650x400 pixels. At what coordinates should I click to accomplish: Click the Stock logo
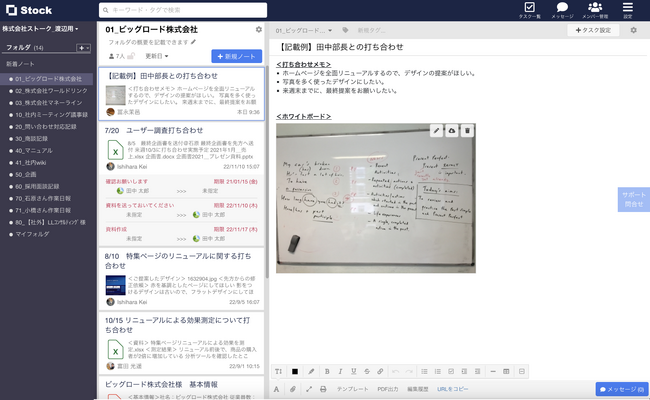coord(29,10)
